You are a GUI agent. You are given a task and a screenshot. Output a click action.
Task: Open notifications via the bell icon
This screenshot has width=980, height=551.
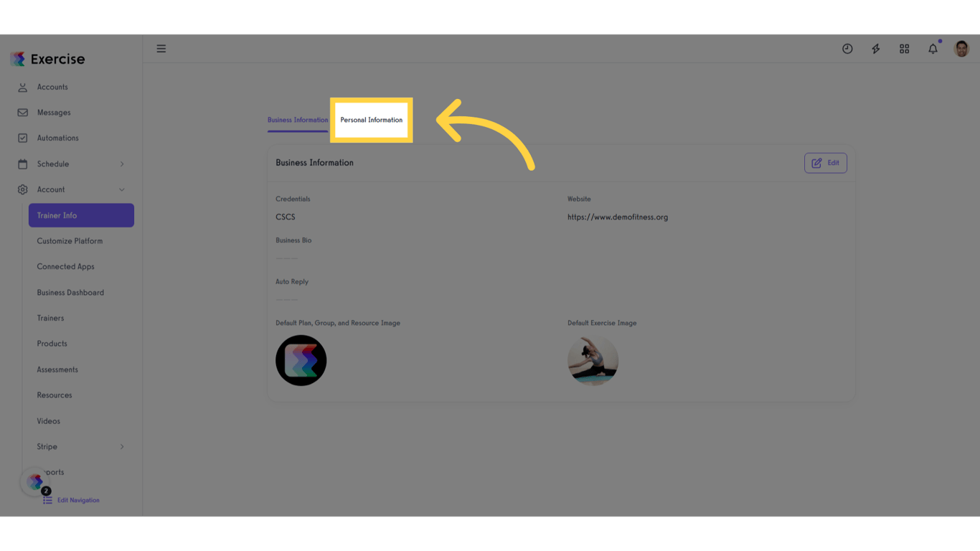[x=933, y=49]
